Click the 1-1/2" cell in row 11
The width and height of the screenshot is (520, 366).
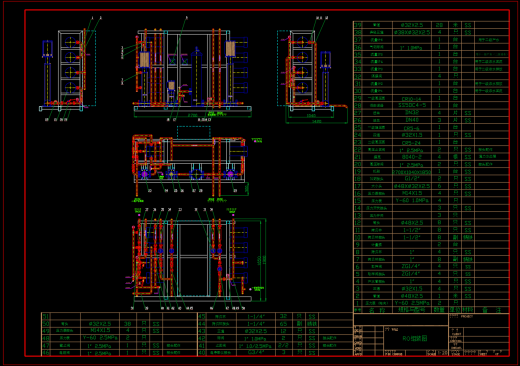(x=412, y=230)
